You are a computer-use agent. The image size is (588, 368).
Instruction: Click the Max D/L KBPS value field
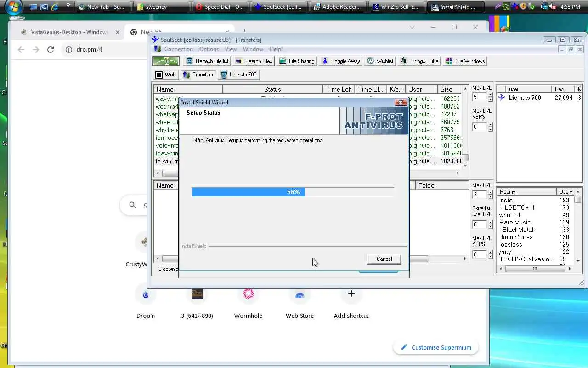(x=480, y=127)
